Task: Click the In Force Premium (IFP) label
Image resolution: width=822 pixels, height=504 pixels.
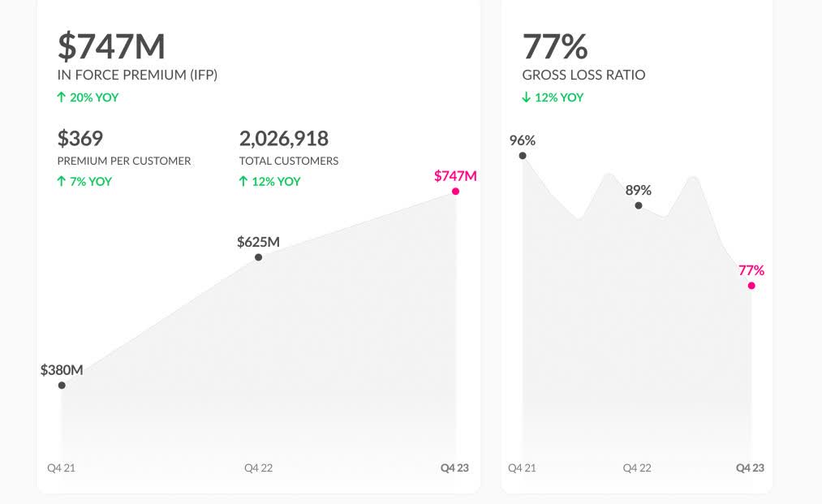Action: click(x=137, y=75)
